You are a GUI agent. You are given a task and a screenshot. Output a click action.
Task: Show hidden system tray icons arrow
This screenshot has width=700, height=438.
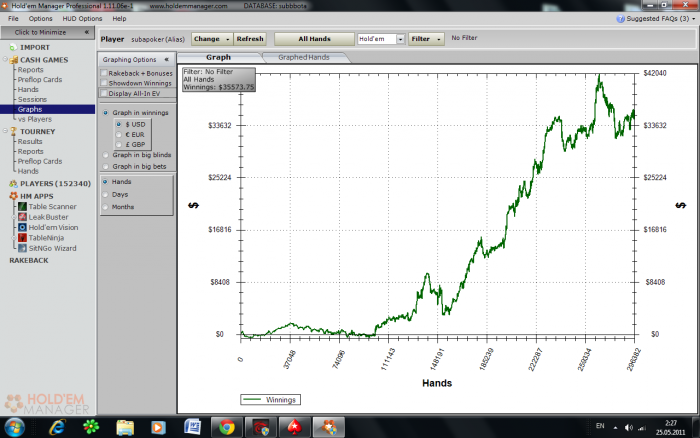pyautogui.click(x=616, y=428)
